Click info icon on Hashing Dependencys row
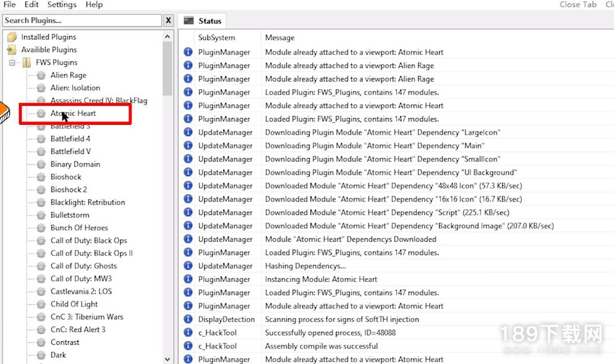The height and width of the screenshot is (364, 614). pos(188,266)
